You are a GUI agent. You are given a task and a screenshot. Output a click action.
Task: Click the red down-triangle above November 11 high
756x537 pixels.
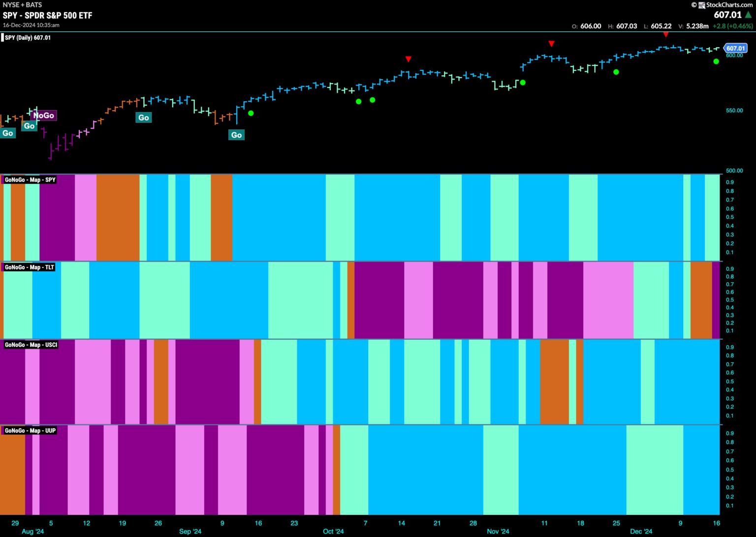click(552, 44)
